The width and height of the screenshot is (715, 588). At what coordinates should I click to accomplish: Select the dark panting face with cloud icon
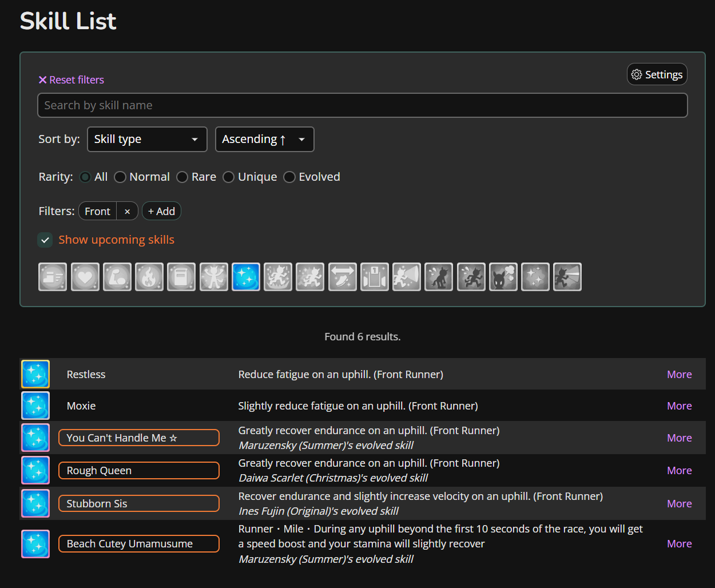tap(503, 277)
